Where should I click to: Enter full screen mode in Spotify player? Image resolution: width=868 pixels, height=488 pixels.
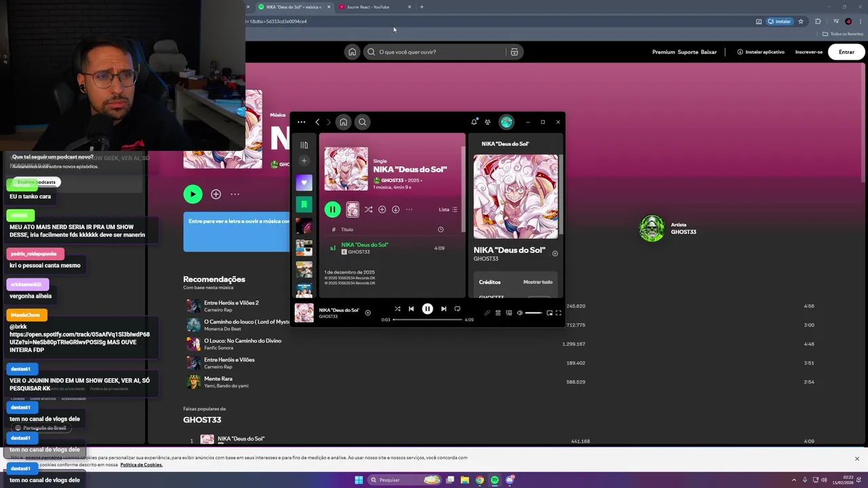pos(558,312)
